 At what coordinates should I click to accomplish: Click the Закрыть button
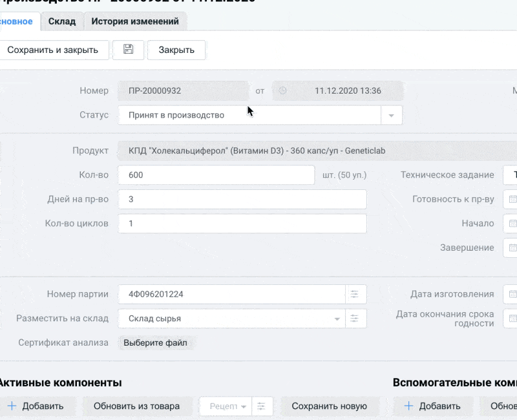176,50
